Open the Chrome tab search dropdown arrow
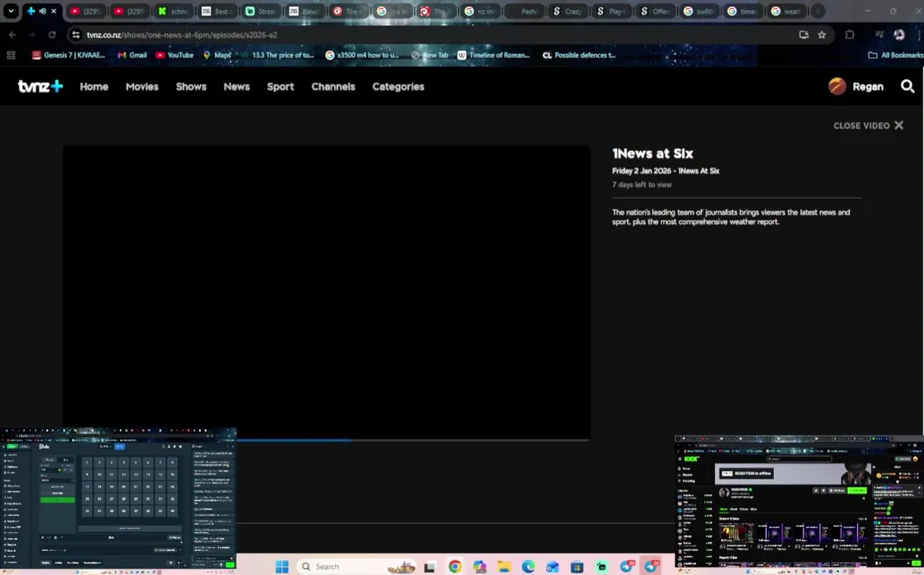The image size is (924, 575). point(10,11)
